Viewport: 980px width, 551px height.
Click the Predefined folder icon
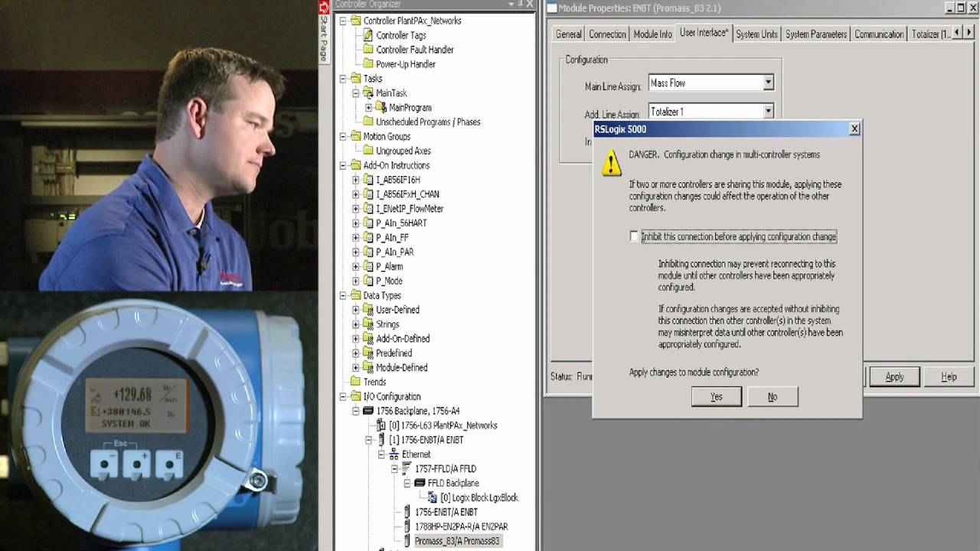[368, 354]
